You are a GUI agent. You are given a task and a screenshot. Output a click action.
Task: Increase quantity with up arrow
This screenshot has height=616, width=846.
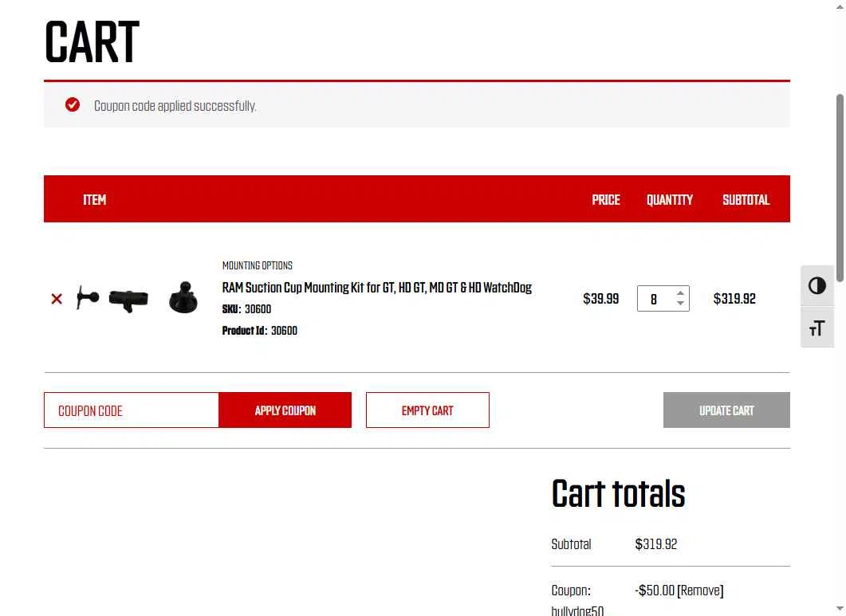[x=680, y=293]
